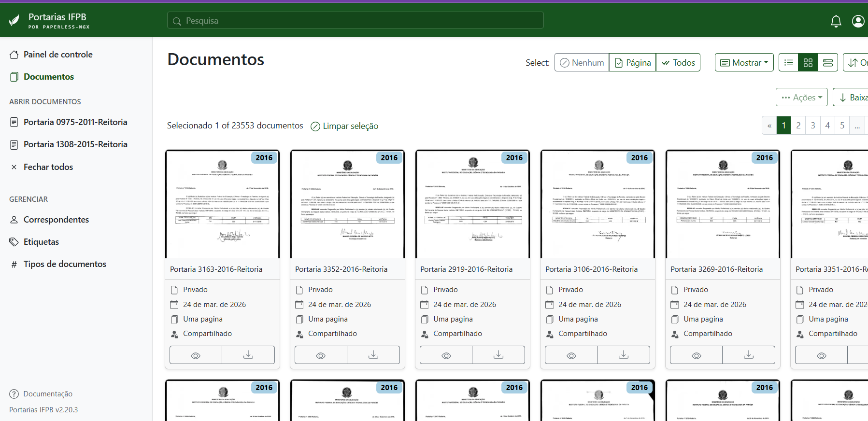
Task: Preview Portaria 2919-2016-Reitoria with eye icon
Action: pyautogui.click(x=446, y=355)
